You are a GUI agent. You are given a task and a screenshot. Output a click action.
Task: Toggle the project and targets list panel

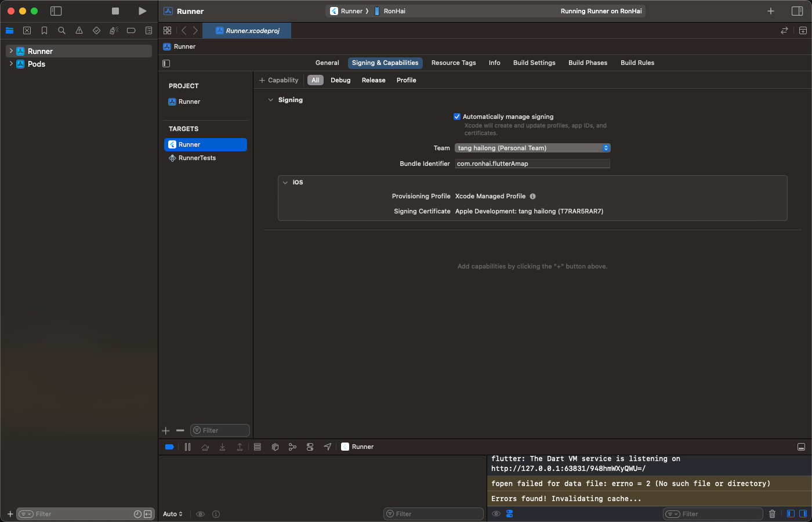(x=166, y=63)
